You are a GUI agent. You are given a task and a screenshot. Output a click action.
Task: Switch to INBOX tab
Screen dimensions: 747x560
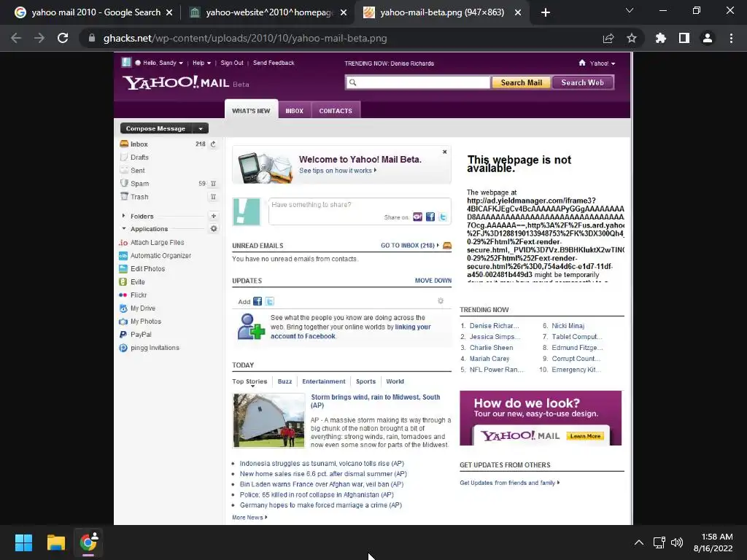[x=295, y=111]
